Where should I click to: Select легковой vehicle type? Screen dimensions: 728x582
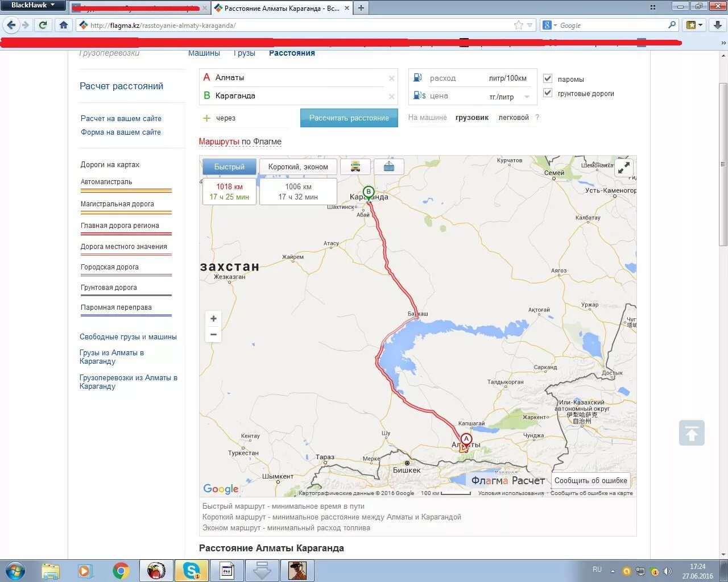(x=514, y=118)
